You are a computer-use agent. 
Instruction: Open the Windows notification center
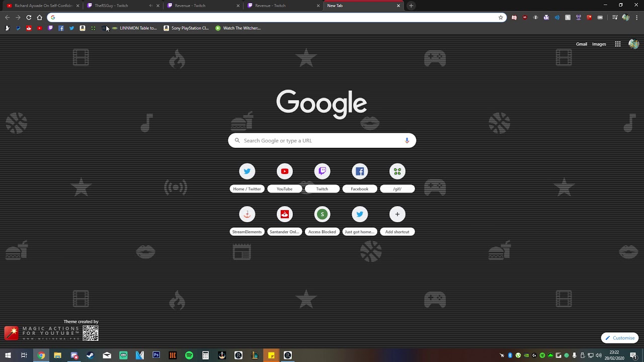633,355
